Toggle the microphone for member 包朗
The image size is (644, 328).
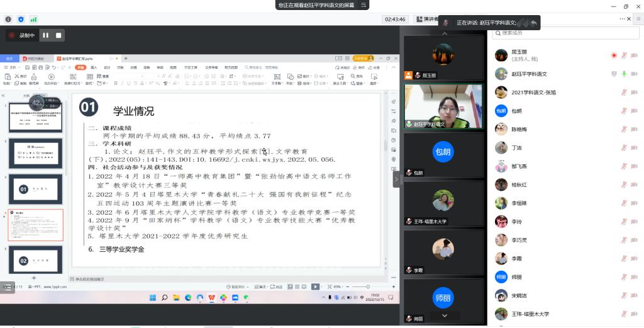pos(624,111)
